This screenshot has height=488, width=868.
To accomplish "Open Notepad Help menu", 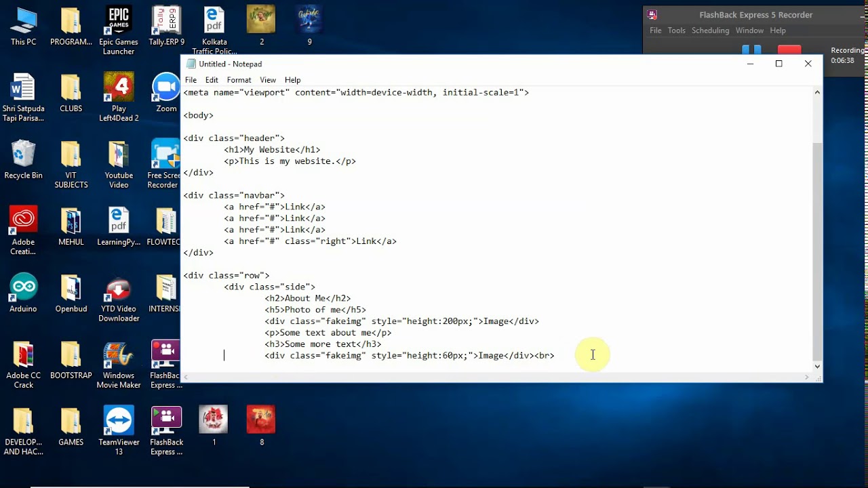I will 292,80.
